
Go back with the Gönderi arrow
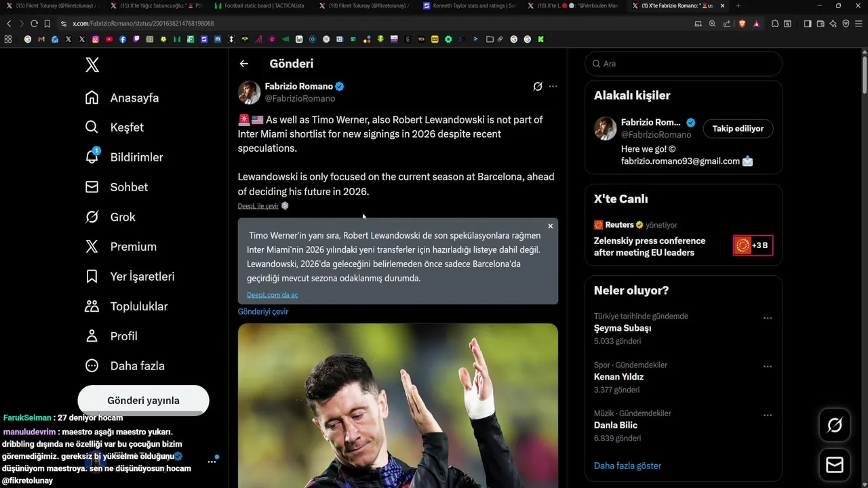[x=244, y=64]
